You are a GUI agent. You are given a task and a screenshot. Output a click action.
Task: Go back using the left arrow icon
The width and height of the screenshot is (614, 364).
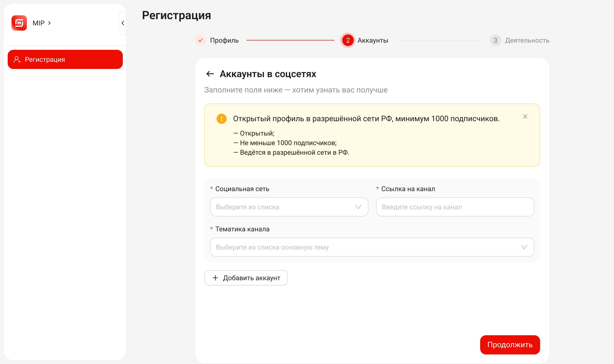pyautogui.click(x=210, y=74)
